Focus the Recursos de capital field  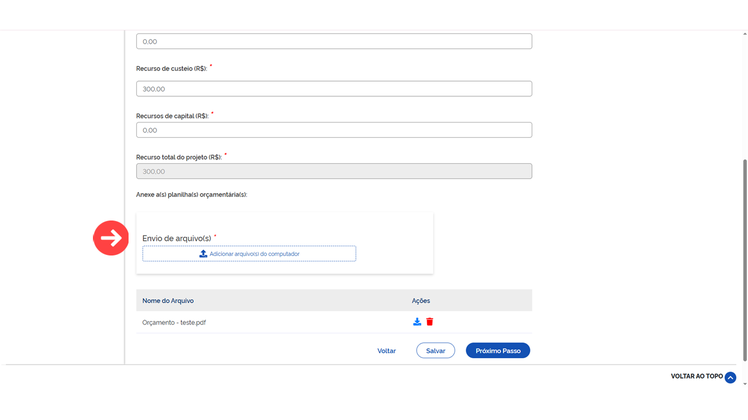(x=334, y=130)
